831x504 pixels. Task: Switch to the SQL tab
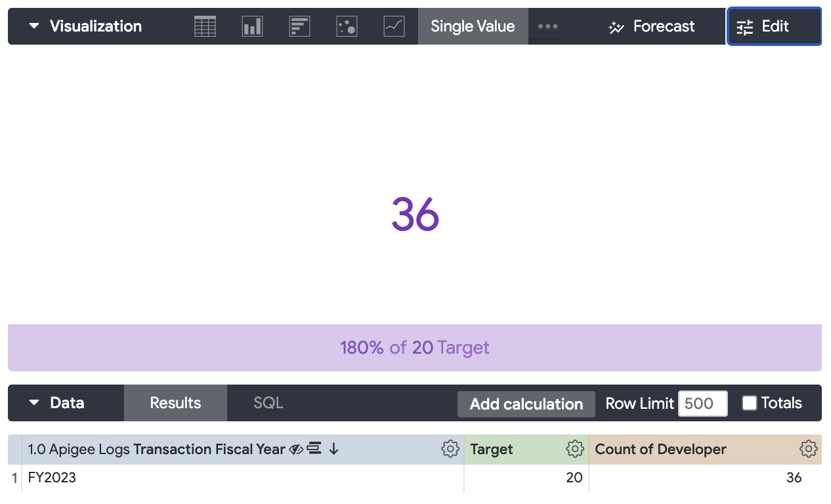(x=267, y=402)
